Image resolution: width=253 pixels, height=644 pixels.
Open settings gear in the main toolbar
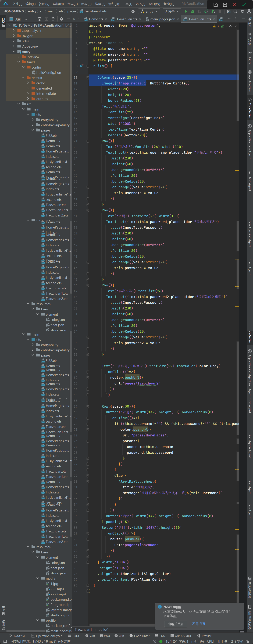click(x=242, y=11)
